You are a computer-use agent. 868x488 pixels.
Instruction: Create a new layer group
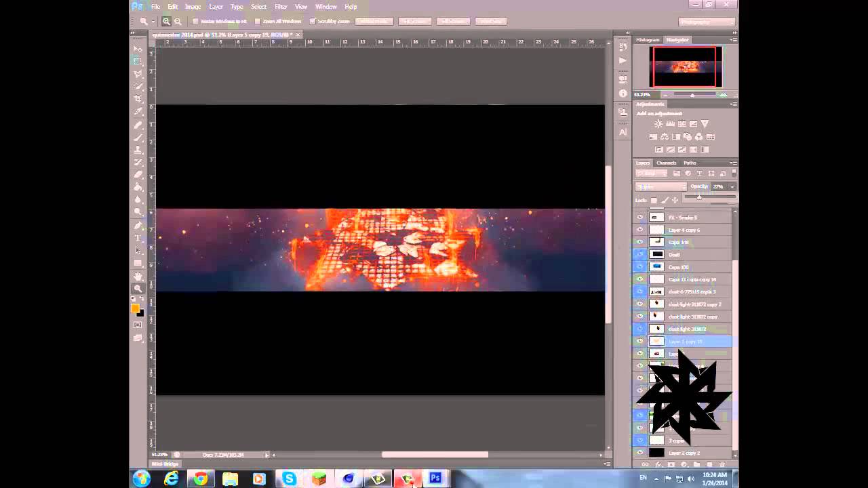pos(696,465)
